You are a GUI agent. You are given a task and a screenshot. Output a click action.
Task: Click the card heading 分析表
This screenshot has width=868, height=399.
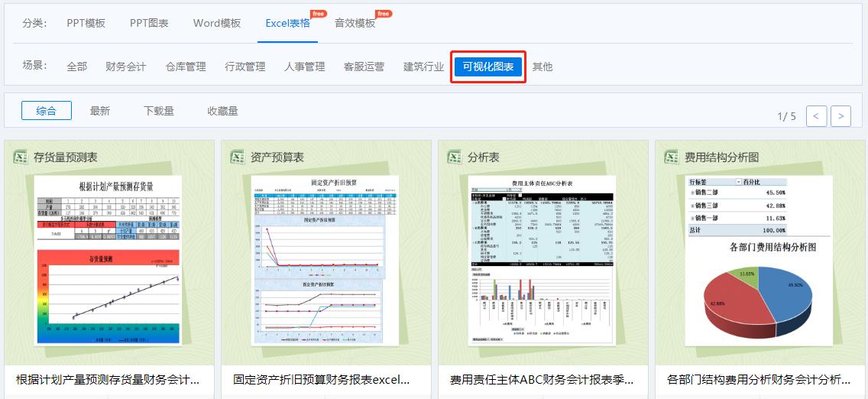coord(483,157)
